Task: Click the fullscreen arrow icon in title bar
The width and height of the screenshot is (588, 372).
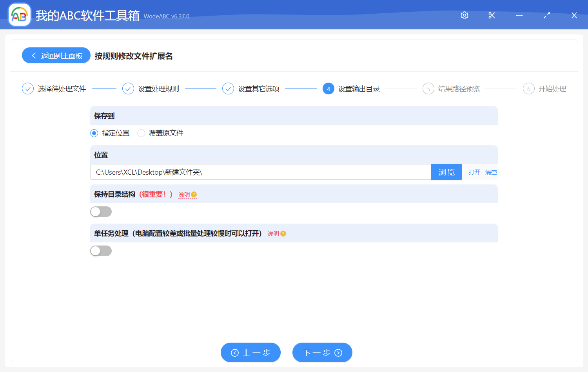Action: (546, 15)
